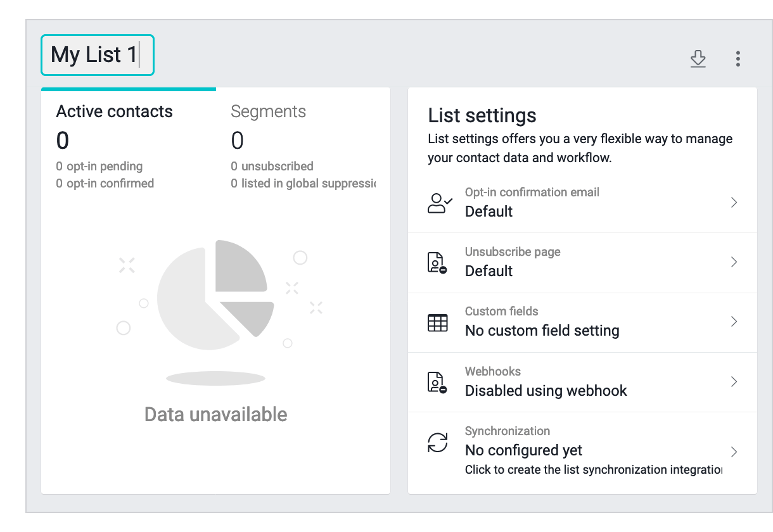The height and width of the screenshot is (532, 773).
Task: Click the download list icon
Action: pos(698,59)
